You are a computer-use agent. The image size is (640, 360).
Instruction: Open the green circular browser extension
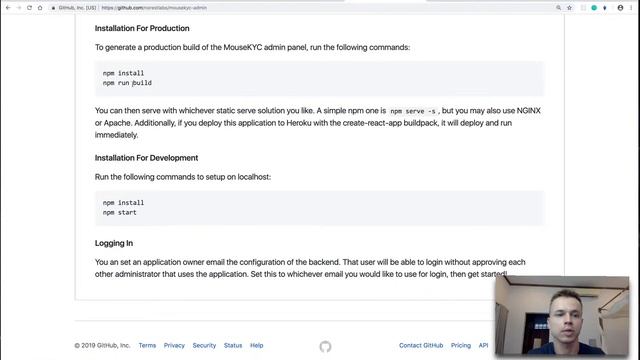coord(594,8)
